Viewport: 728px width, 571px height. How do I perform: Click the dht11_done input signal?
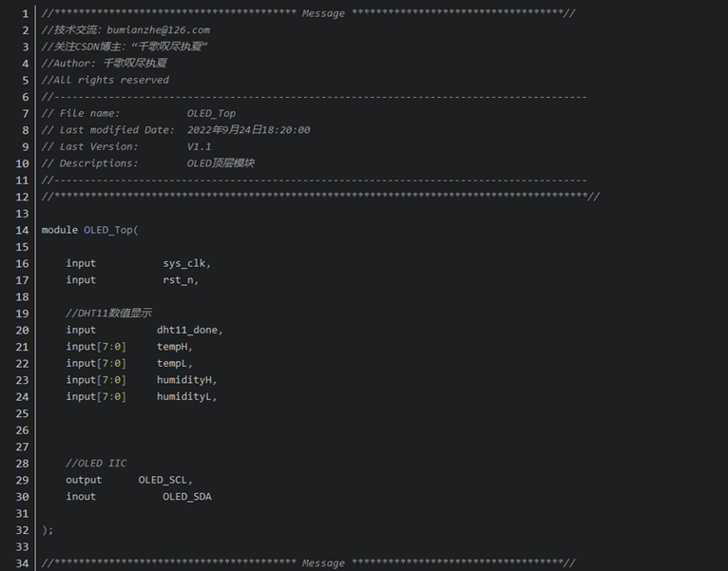(x=189, y=330)
